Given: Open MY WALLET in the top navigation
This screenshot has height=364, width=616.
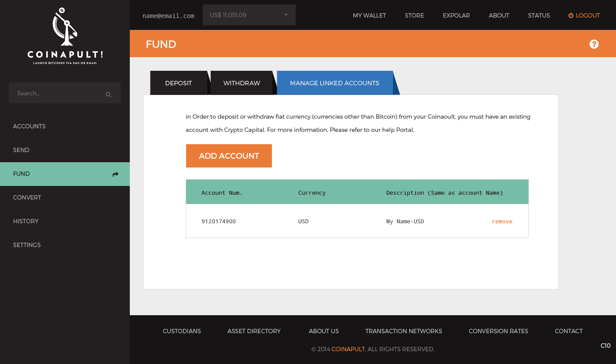Looking at the screenshot, I should pos(369,15).
